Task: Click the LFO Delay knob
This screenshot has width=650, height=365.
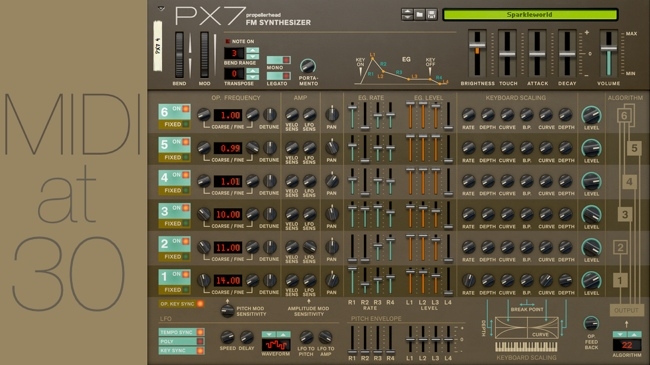Action: (x=247, y=337)
